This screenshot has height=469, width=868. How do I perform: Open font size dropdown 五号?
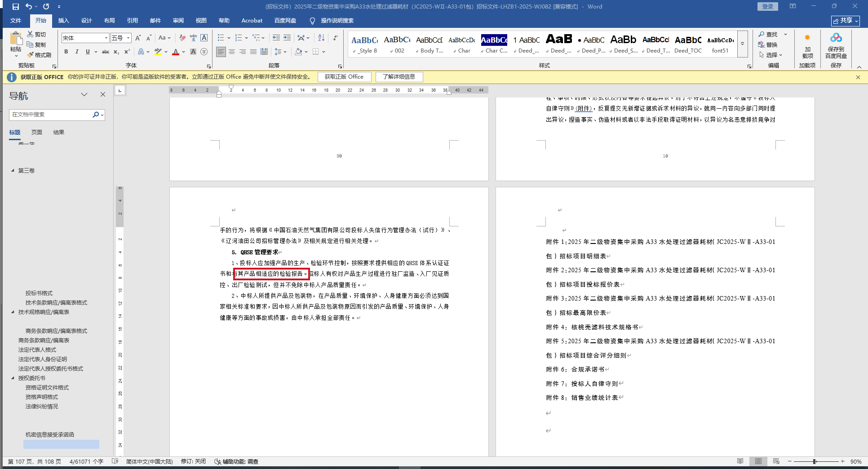pyautogui.click(x=128, y=38)
